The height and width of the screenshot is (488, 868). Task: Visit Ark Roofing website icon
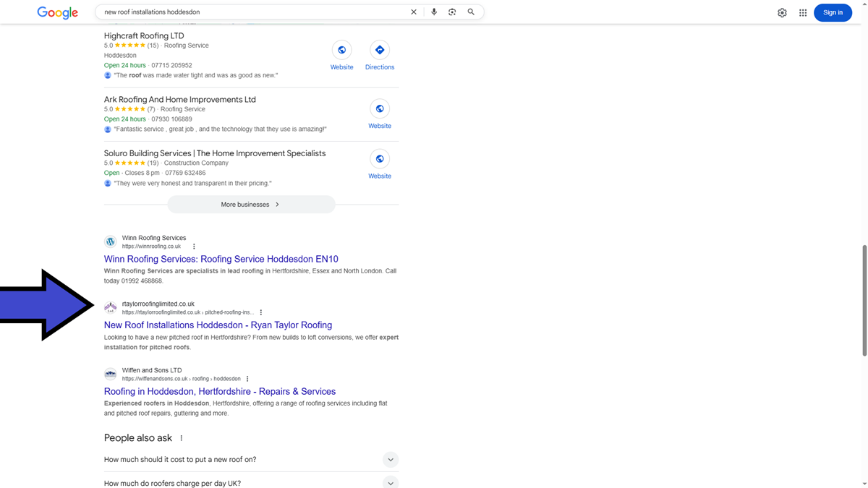379,109
